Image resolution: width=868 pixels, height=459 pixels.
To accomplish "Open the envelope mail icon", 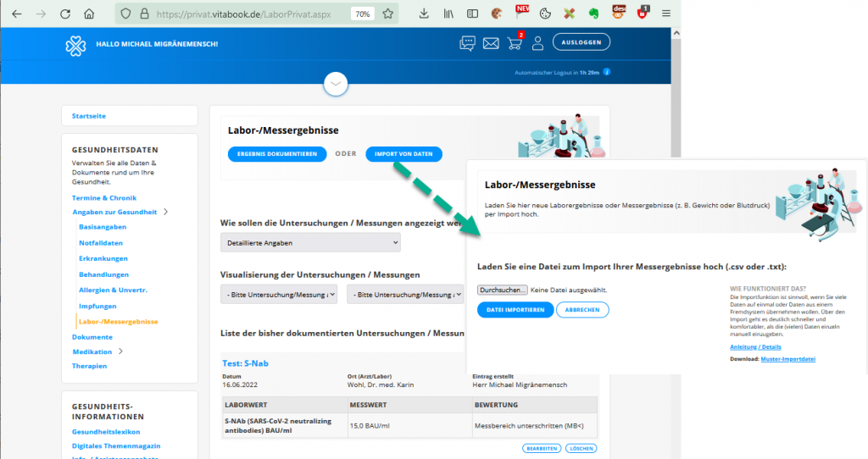I will 491,43.
